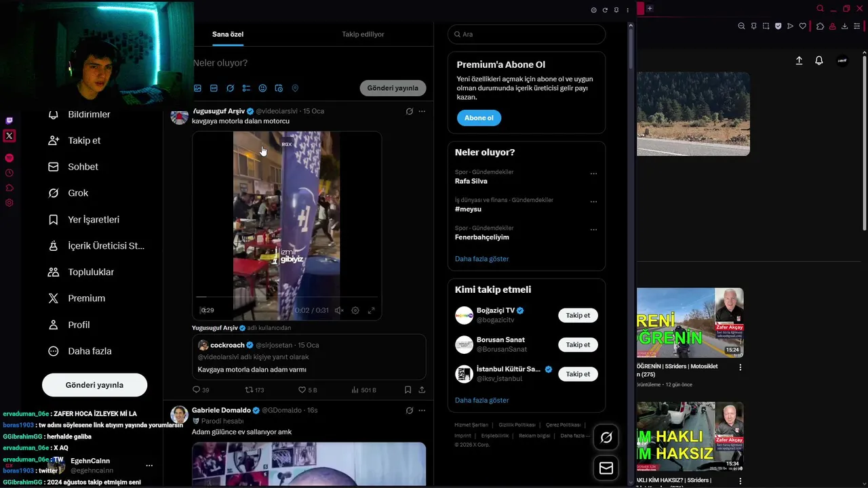Add media image to new post
868x488 pixels.
click(197, 88)
